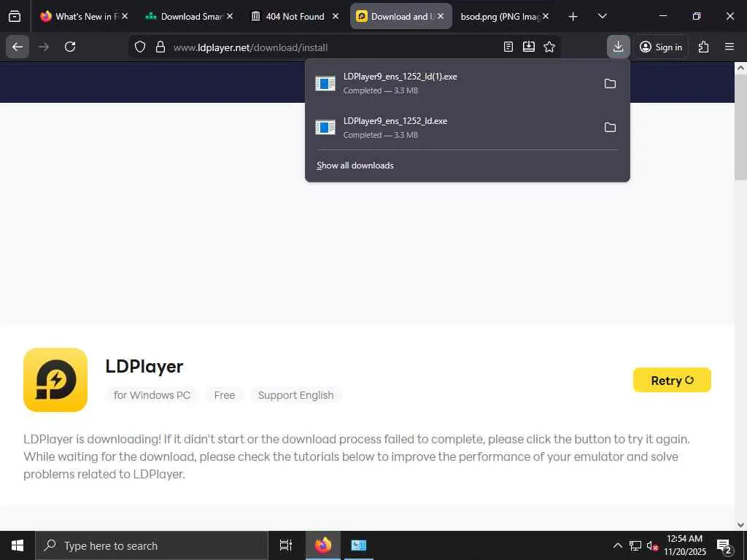Show hidden system tray icons
Viewport: 747px width, 560px height.
coord(617,545)
